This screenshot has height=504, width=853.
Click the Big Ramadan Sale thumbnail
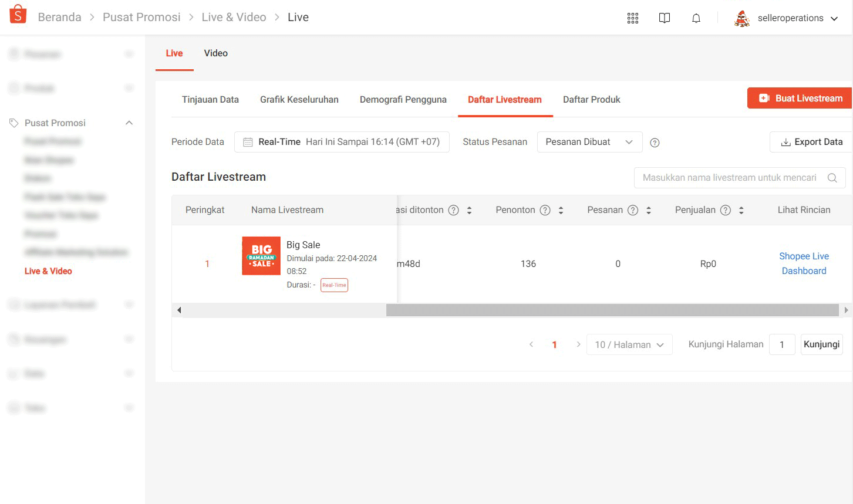click(x=261, y=256)
